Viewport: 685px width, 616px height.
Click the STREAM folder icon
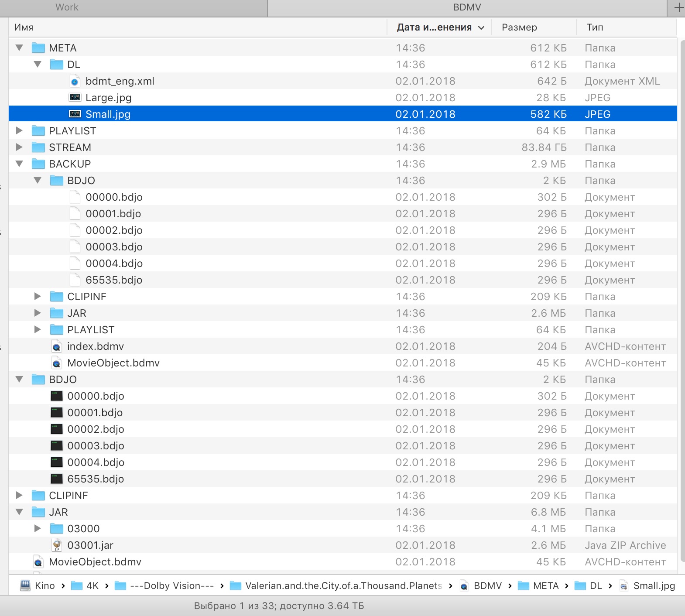38,147
